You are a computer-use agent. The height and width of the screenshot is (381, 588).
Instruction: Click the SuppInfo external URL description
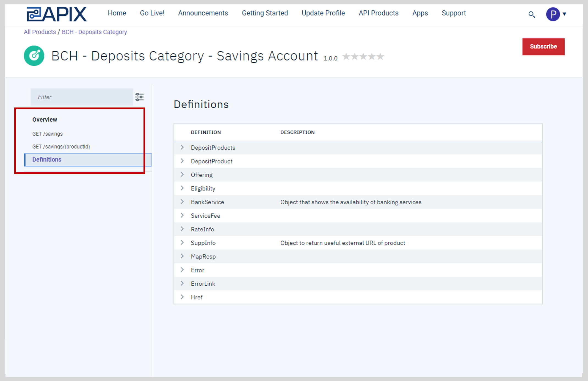pyautogui.click(x=343, y=243)
